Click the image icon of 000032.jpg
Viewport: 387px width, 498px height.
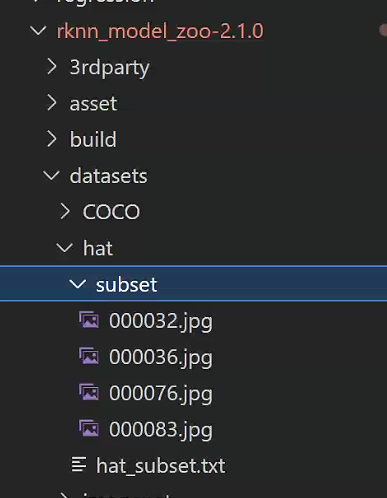(89, 320)
